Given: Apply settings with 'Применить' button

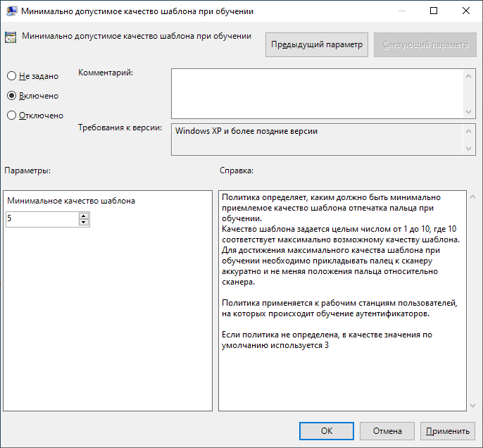Looking at the screenshot, I should (x=448, y=431).
